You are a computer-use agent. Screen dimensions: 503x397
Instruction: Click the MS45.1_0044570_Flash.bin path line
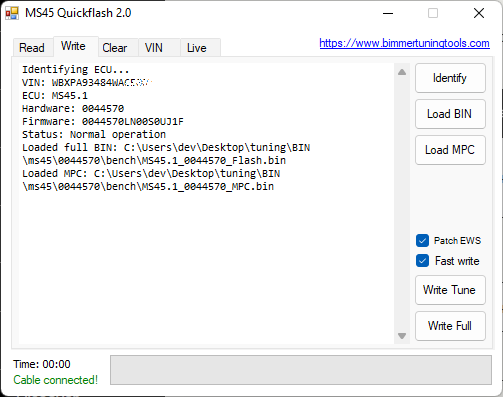(x=154, y=161)
